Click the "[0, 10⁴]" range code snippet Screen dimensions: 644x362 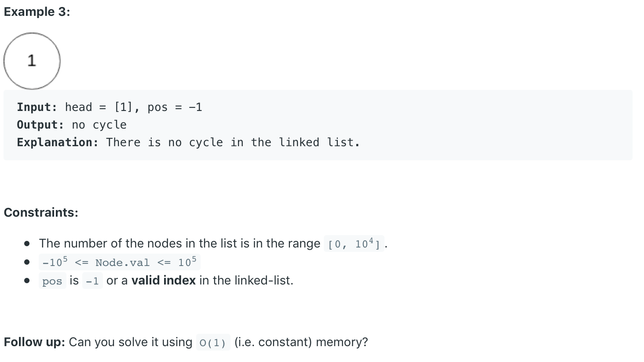(354, 244)
